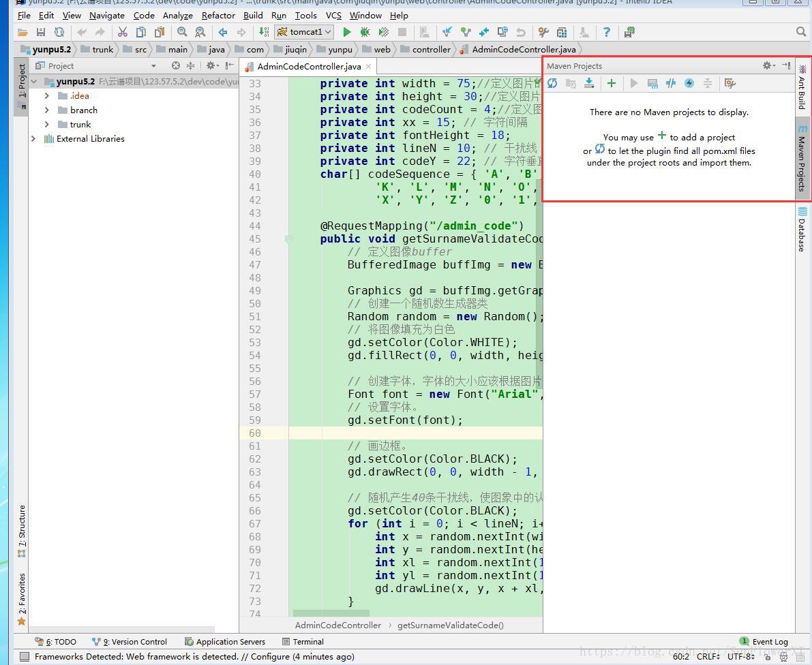Click Collapse All icon in Project panel
The height and width of the screenshot is (665, 812).
(191, 65)
